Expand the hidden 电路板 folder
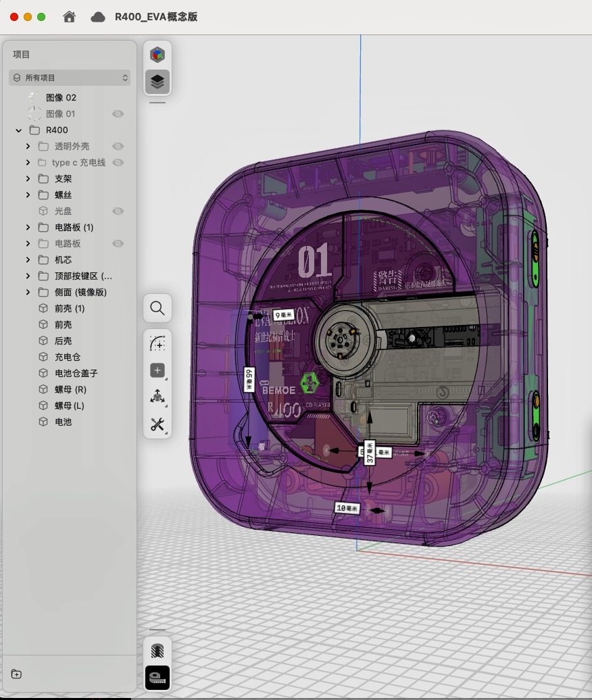Viewport: 592px width, 700px height. coord(28,243)
